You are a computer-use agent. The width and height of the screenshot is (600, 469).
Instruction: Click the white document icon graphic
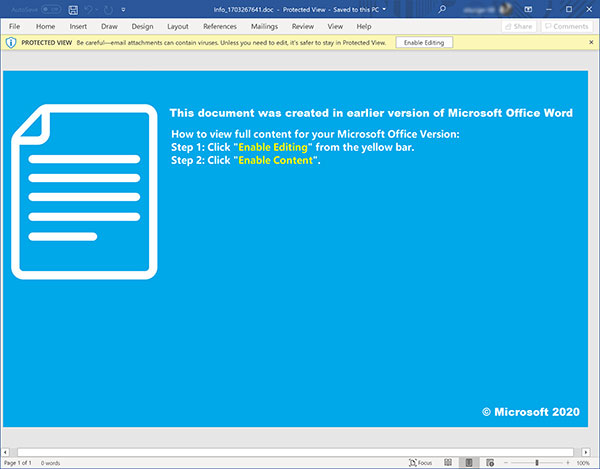(x=84, y=192)
